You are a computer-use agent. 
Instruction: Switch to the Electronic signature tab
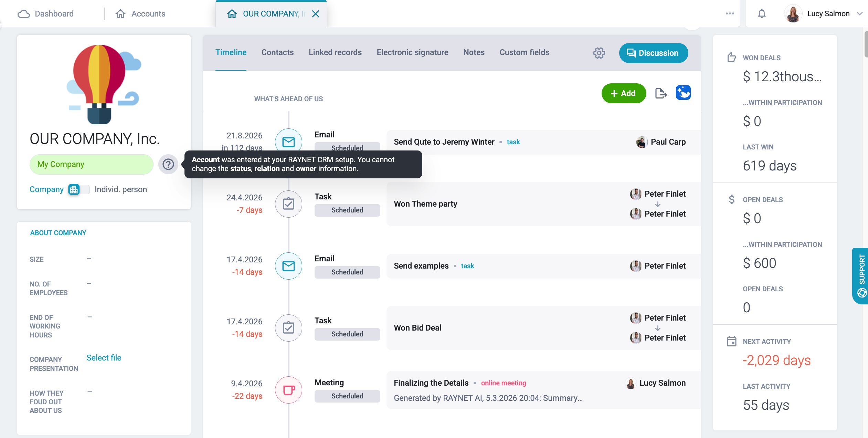coord(412,52)
